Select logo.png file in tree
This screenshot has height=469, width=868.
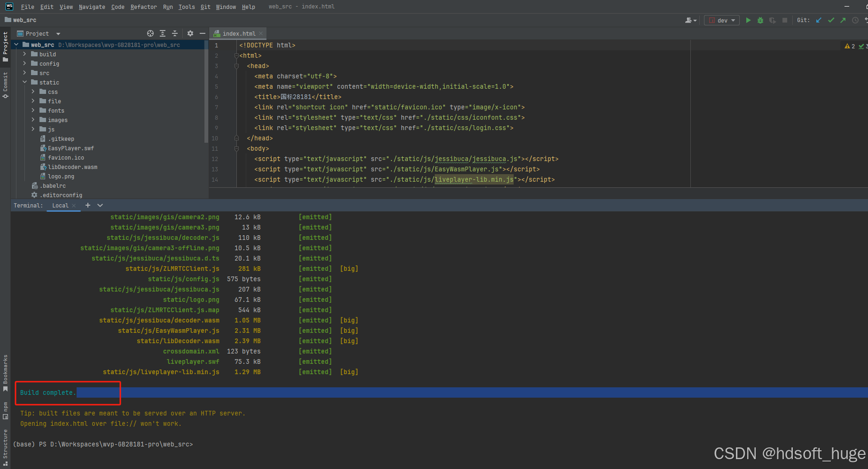(61, 177)
